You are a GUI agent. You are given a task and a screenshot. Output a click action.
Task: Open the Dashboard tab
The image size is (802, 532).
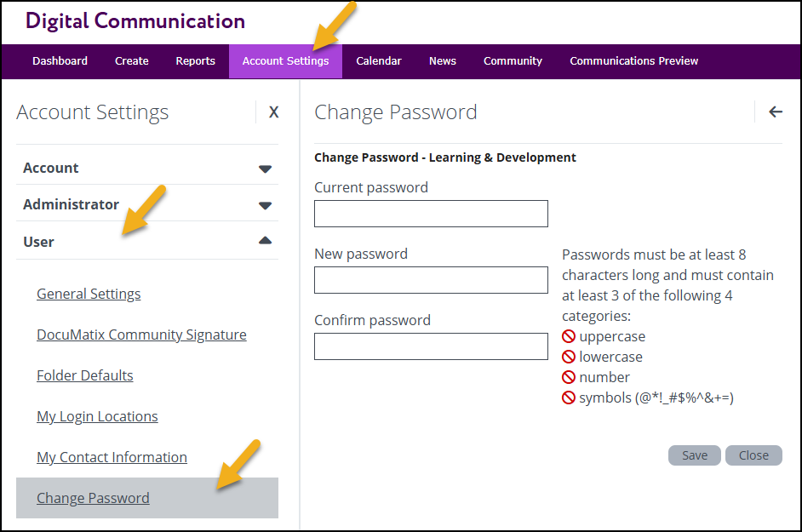click(x=60, y=61)
